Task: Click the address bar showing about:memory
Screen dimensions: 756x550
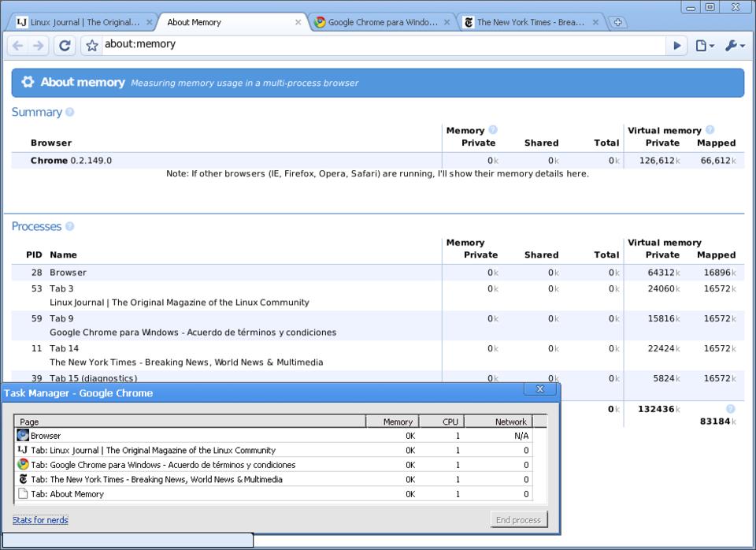Action: coord(378,45)
